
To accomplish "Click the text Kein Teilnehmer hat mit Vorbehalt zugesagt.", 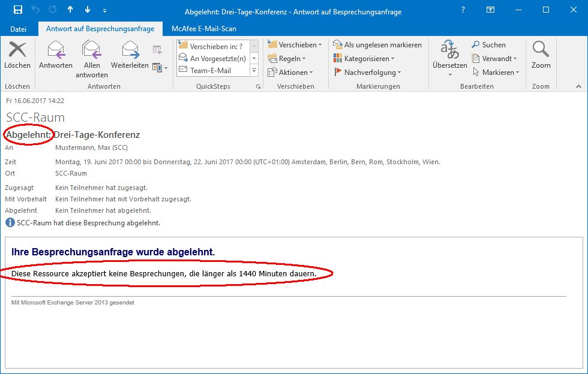I will (x=123, y=200).
